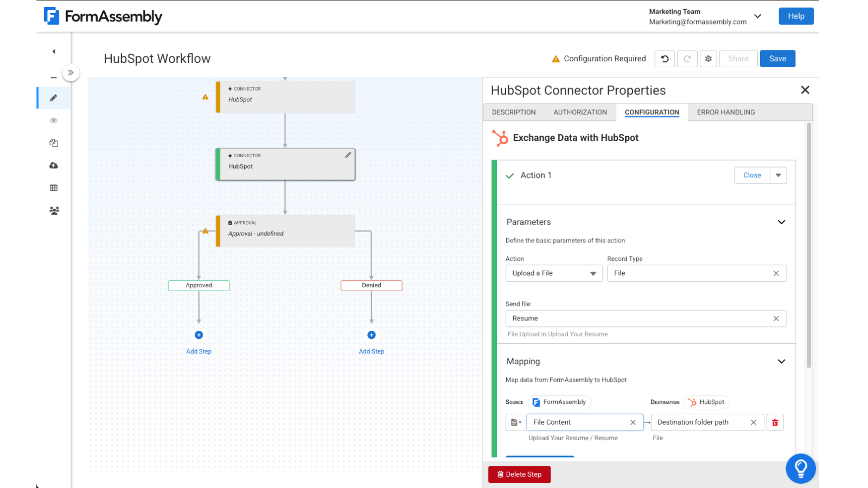The height and width of the screenshot is (488, 868).
Task: Save the HubSpot Workflow
Action: pyautogui.click(x=777, y=59)
